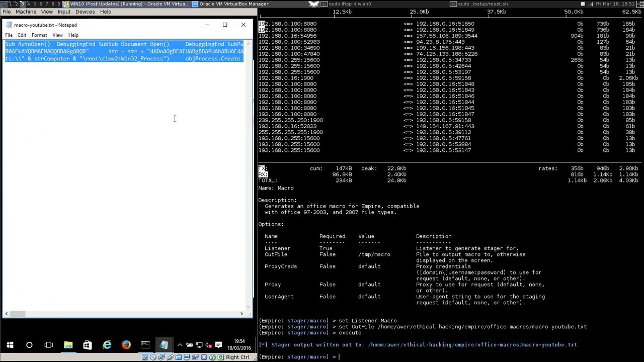Click VirtualBox network status icon
The image size is (644, 362).
162,357
